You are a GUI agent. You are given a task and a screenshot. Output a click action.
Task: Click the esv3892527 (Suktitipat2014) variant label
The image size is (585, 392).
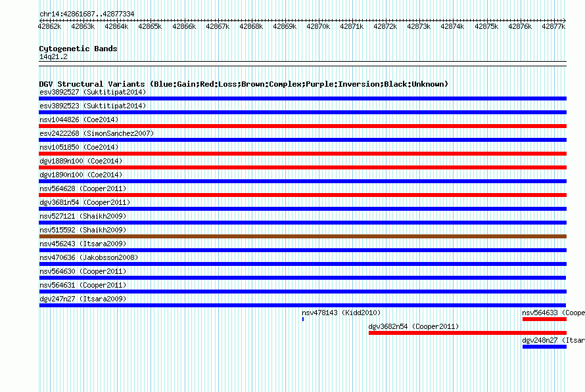coord(93,92)
